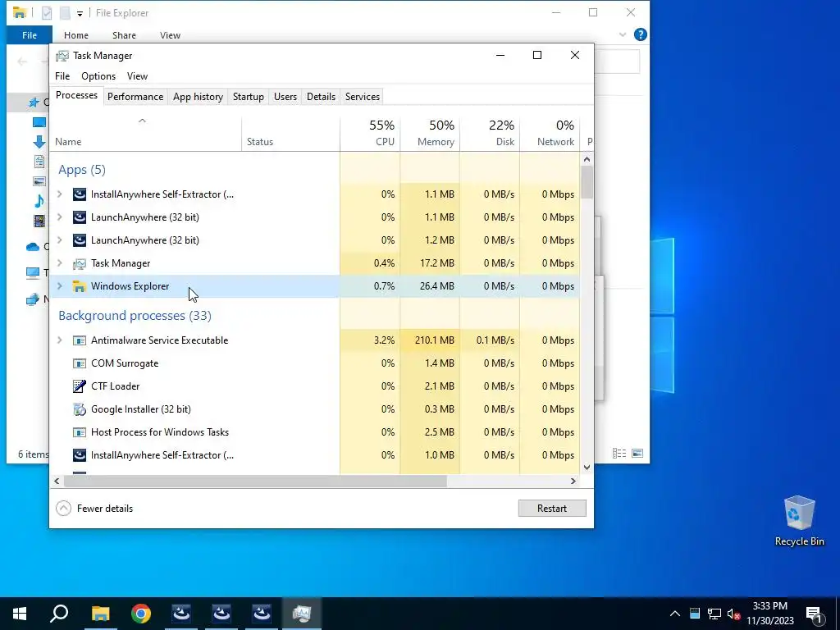Open Task Manager View menu

click(137, 76)
